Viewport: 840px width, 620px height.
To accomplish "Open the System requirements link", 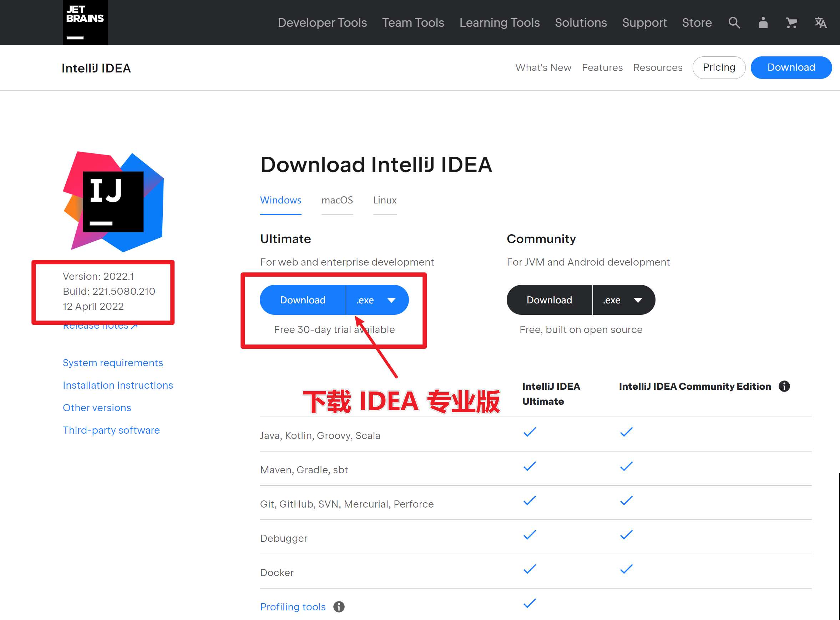I will [x=112, y=362].
